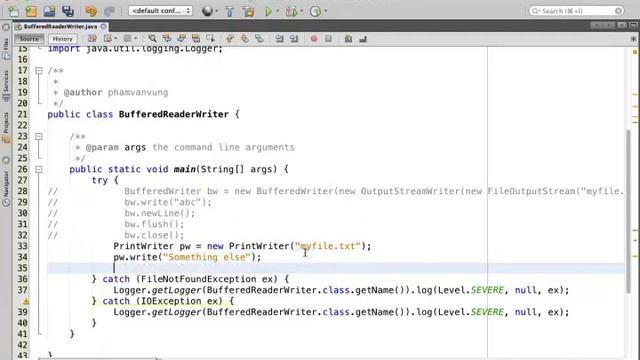
Task: Switch to History view
Action: point(62,39)
